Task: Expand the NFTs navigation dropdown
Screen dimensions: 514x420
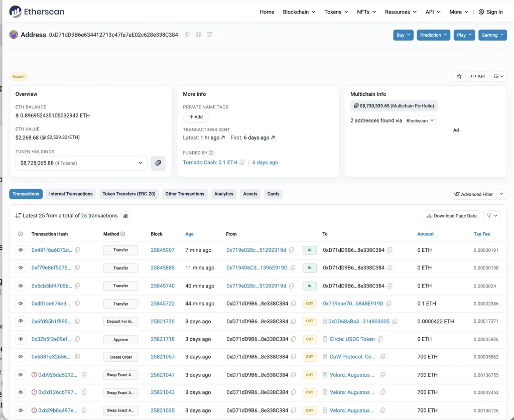Action: pos(366,12)
